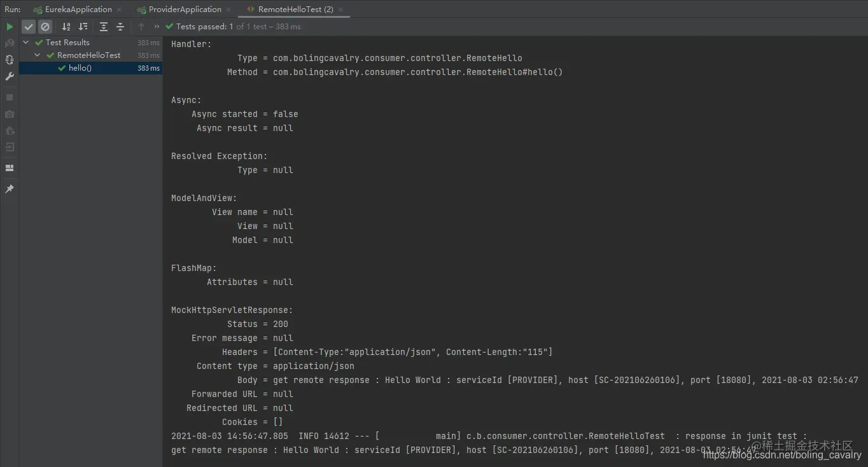Click 'Cookies = []' line

tap(253, 422)
